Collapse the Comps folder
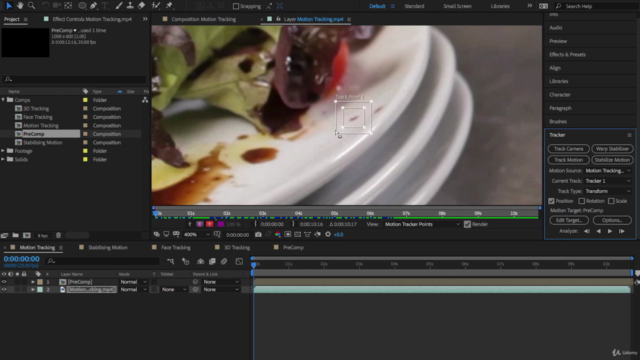 [x=3, y=100]
